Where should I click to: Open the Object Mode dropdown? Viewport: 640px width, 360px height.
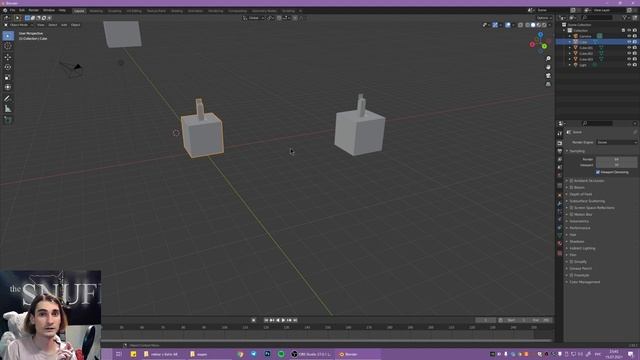coord(19,25)
